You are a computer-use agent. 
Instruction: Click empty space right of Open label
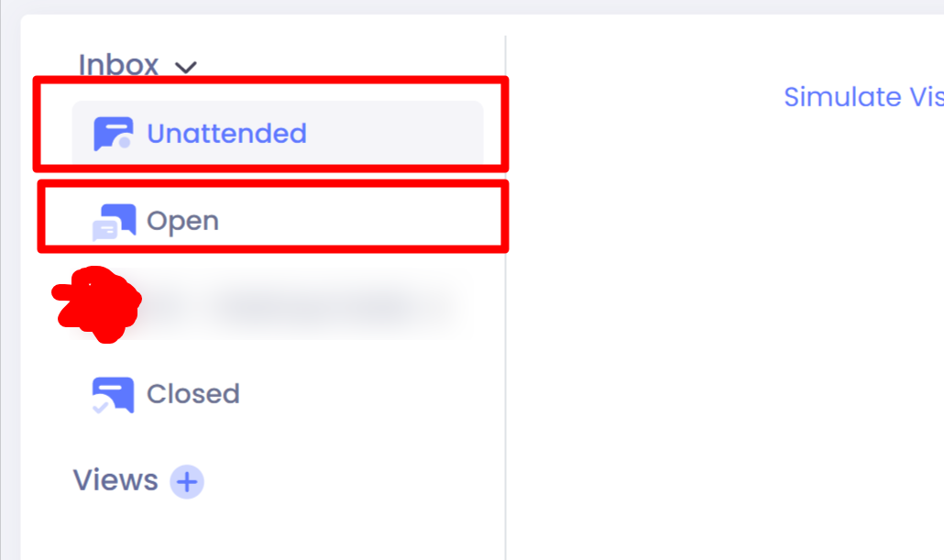click(367, 222)
